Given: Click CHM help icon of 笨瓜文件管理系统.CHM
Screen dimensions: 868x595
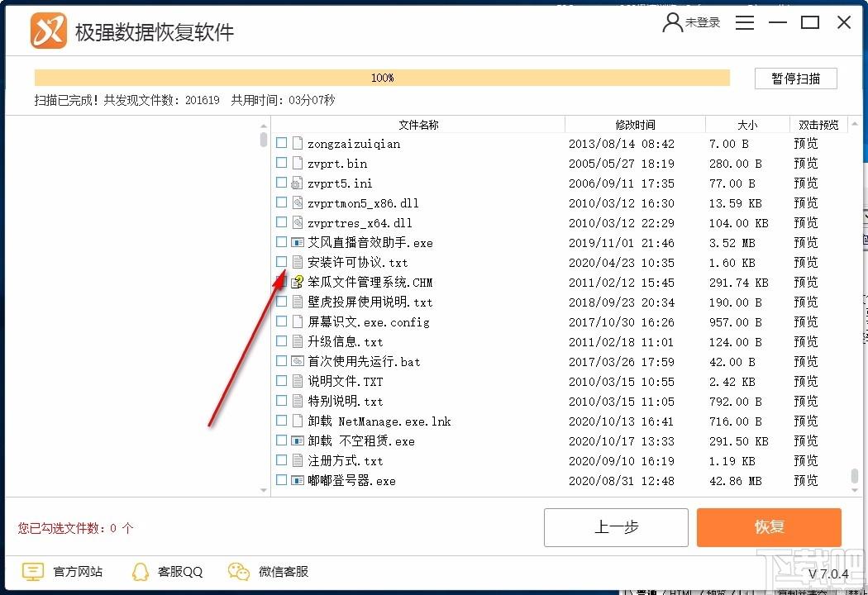Looking at the screenshot, I should coord(298,283).
